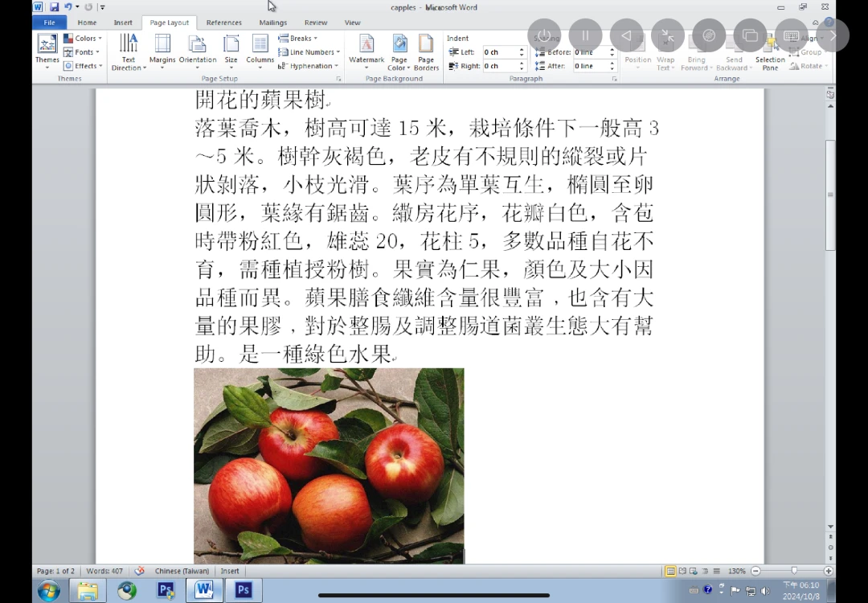Click the Text Direction button
868x603 pixels.
(x=129, y=51)
